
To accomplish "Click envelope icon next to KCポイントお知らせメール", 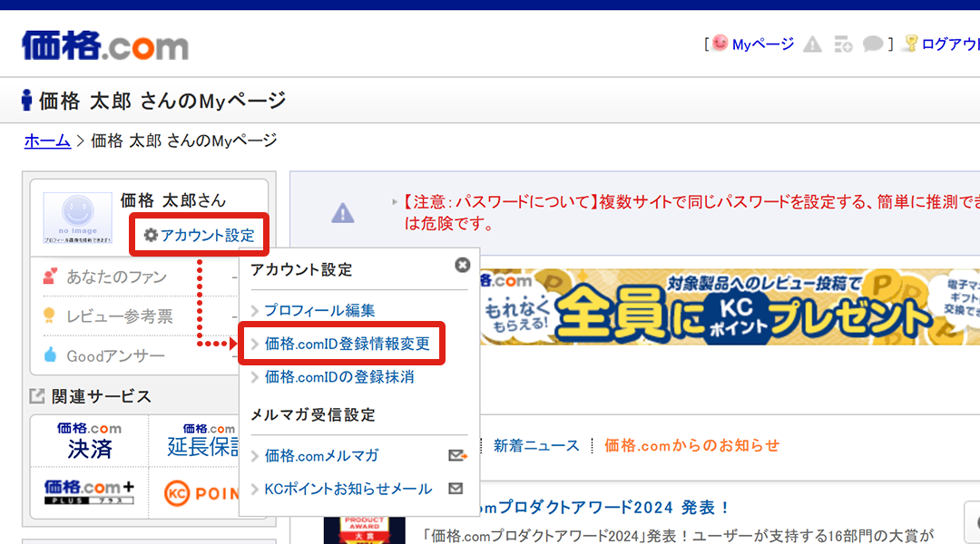I will (x=456, y=489).
